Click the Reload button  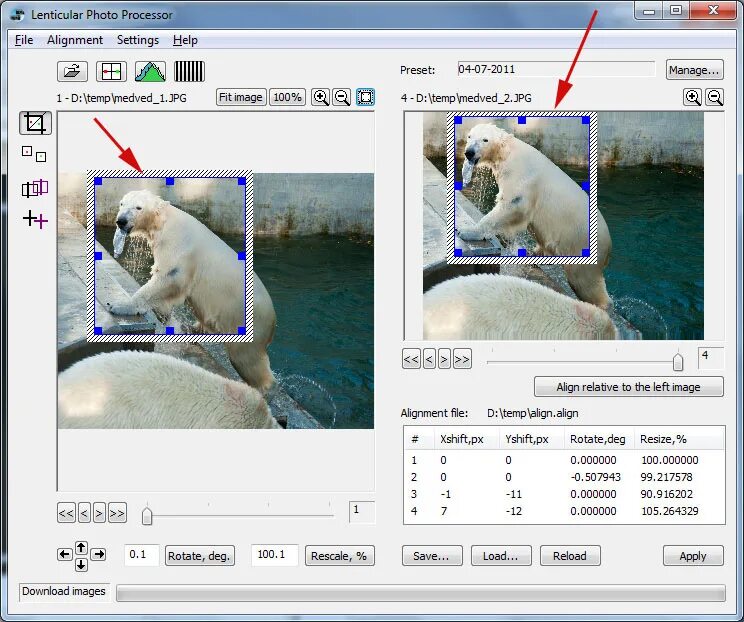point(570,556)
